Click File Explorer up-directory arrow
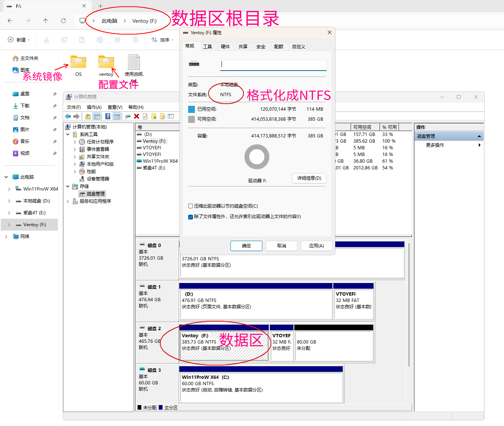This screenshot has height=426, width=504. [46, 21]
